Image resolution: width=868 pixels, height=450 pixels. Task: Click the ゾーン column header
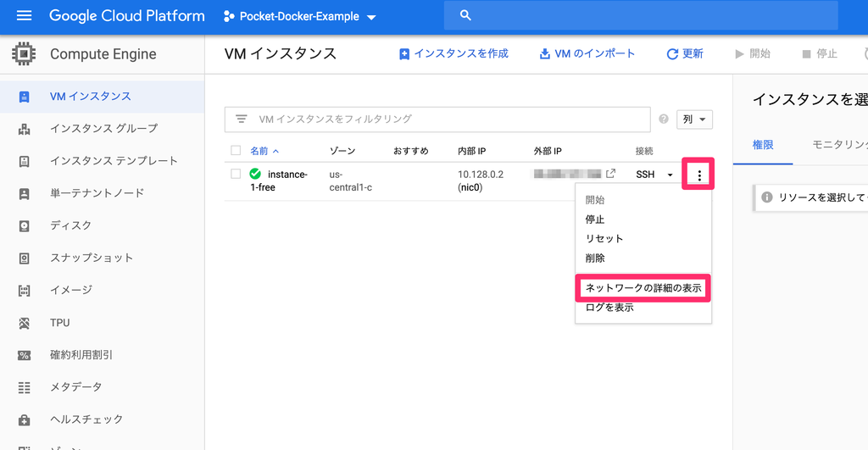[x=342, y=151]
